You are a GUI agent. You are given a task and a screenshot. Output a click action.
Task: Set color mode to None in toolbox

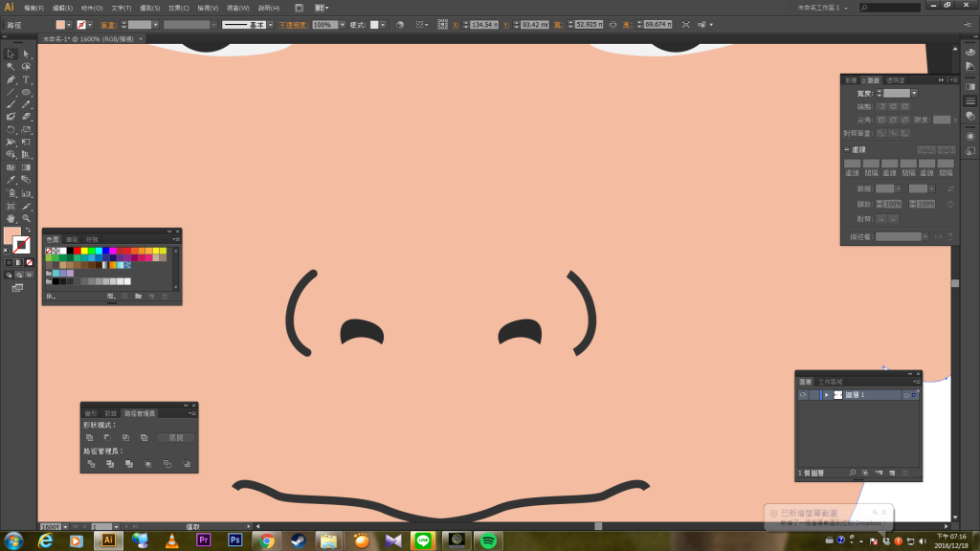pyautogui.click(x=30, y=262)
